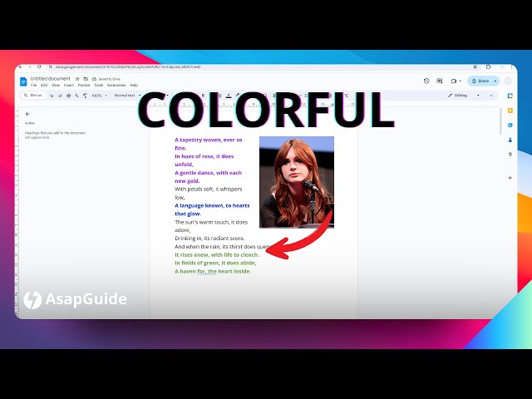
Task: Open Google Keep in side panel
Action: tap(510, 111)
